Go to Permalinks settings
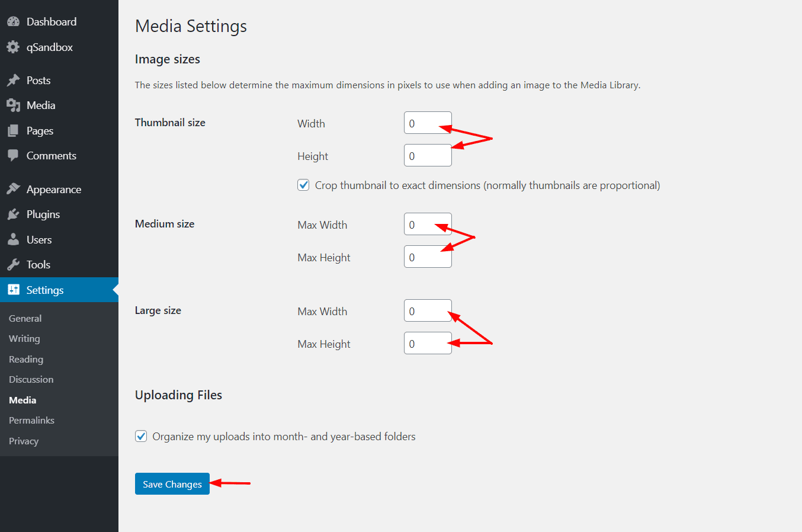 pyautogui.click(x=31, y=420)
